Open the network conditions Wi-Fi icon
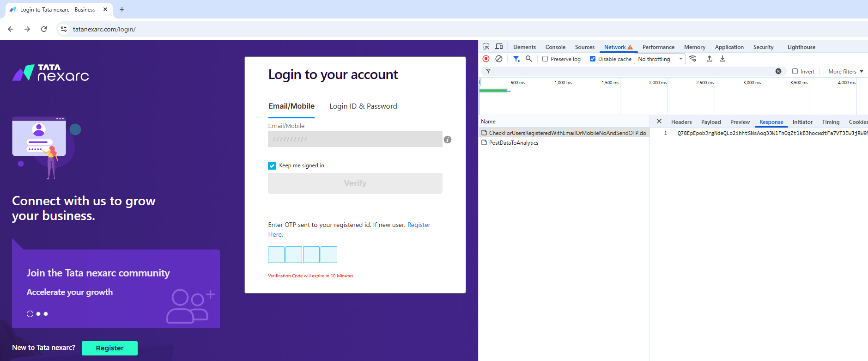Screen dimensions: 868x361 (x=692, y=59)
